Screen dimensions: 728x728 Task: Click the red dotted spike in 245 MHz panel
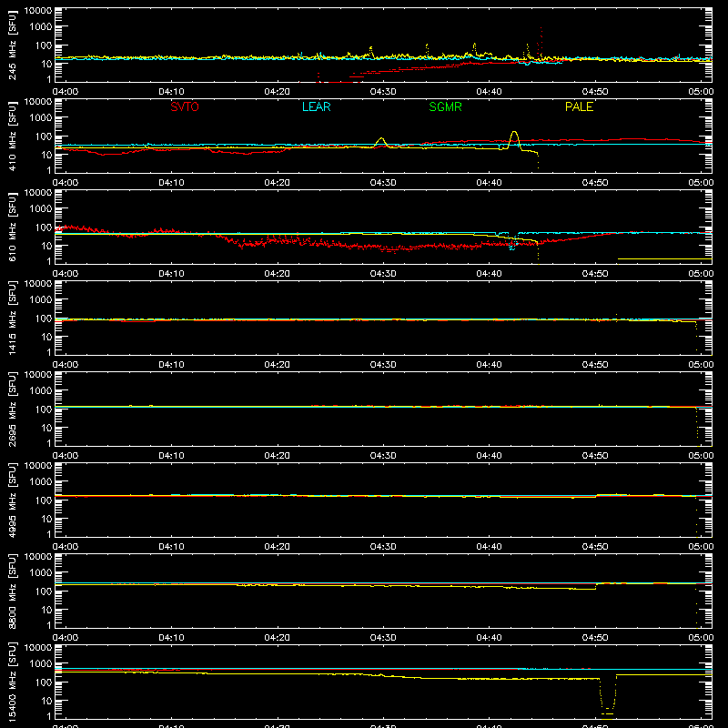tap(541, 42)
